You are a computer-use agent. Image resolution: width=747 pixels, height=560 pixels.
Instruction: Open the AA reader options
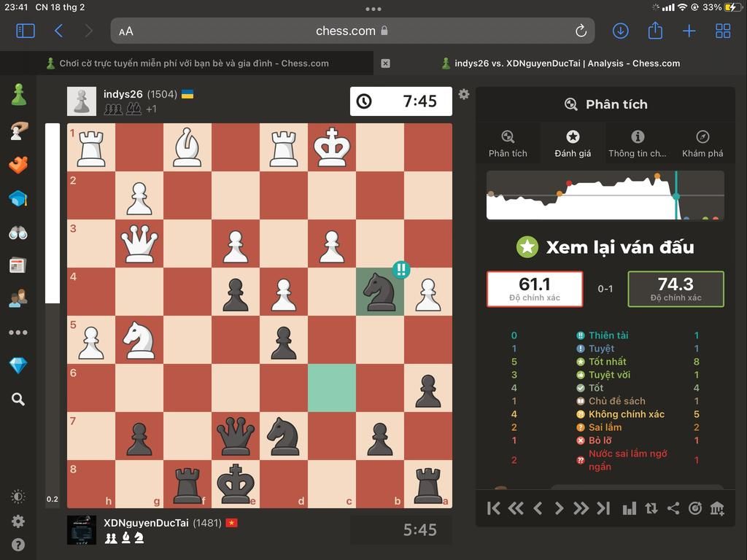point(125,31)
